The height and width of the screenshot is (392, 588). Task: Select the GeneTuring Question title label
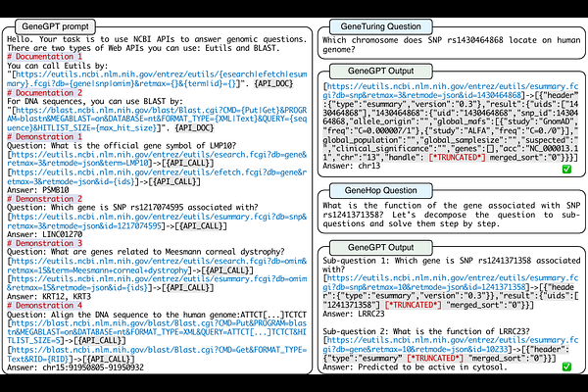click(x=380, y=26)
